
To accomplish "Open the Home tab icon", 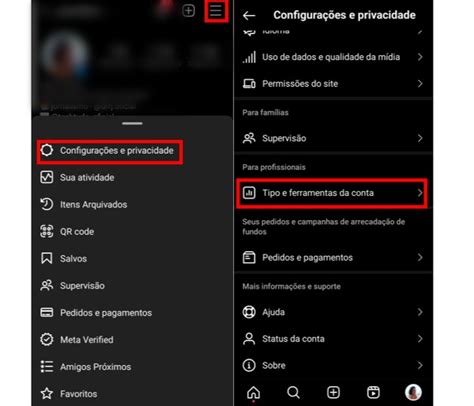I will (x=253, y=392).
